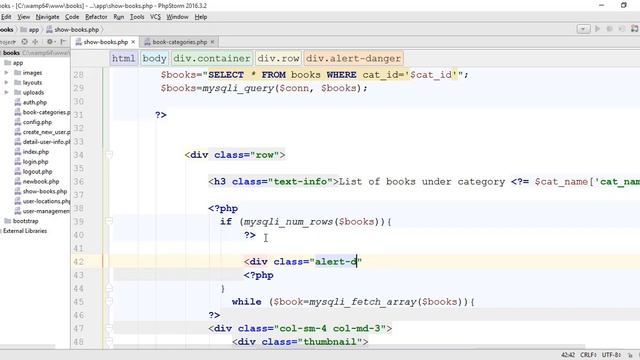Open the Tools menu
Viewport: 640px width, 360px height.
point(137,17)
